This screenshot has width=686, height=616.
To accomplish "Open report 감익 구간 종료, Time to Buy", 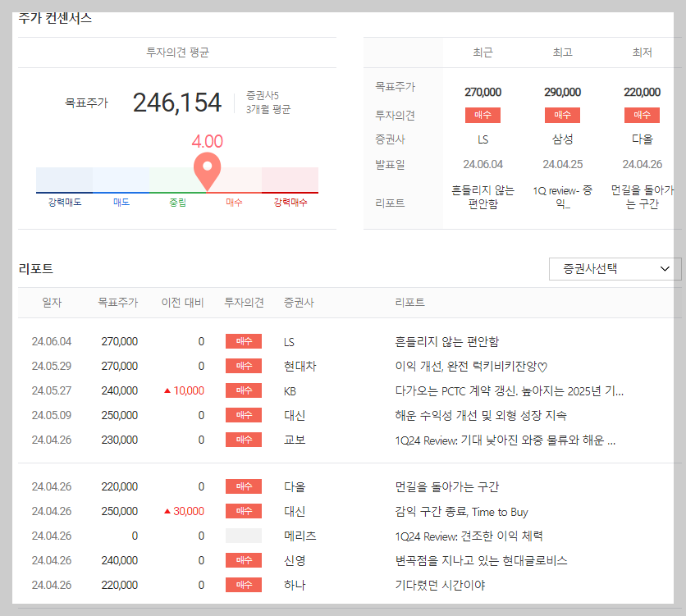I will [x=461, y=511].
